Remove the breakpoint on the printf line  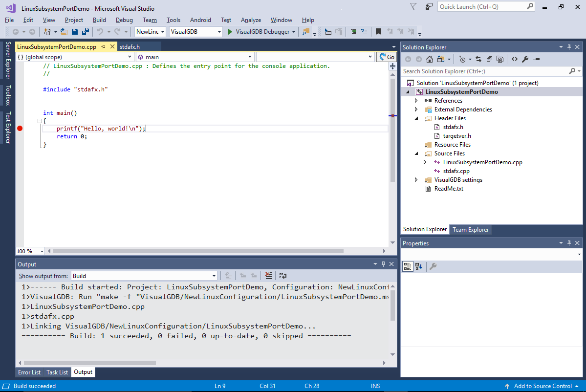tap(20, 129)
